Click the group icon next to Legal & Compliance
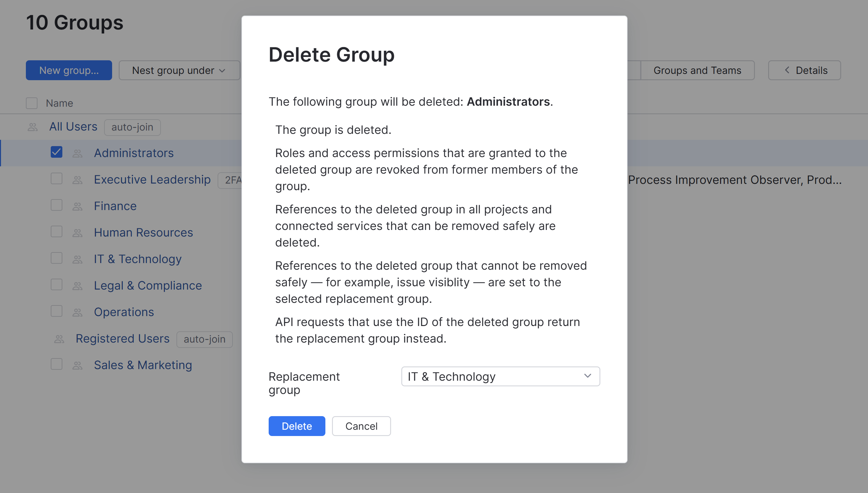868x493 pixels. (77, 285)
